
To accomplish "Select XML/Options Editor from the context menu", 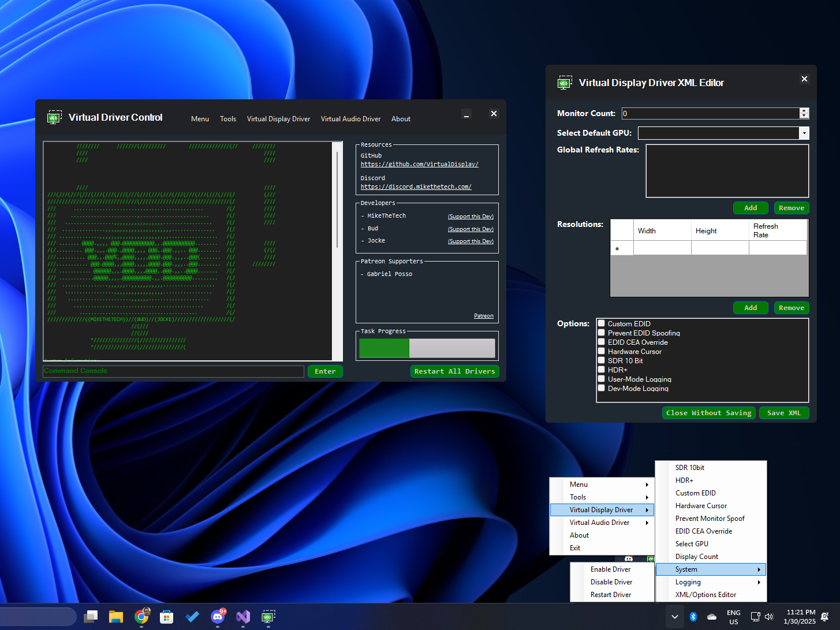I will (705, 595).
